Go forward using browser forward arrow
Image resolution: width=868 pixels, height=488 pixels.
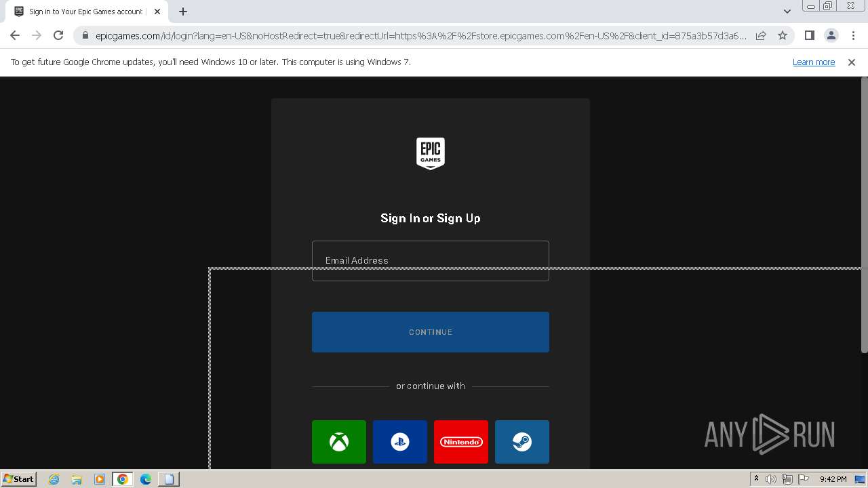pos(37,35)
